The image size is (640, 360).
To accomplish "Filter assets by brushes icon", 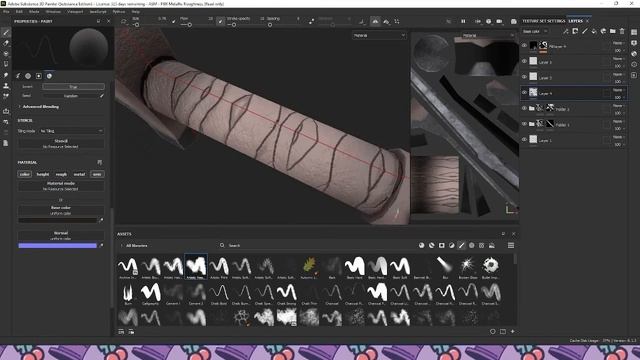I will point(462,245).
